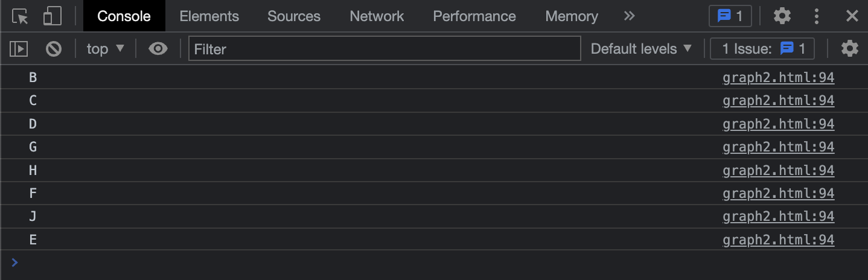Switch to the Elements tab

209,16
